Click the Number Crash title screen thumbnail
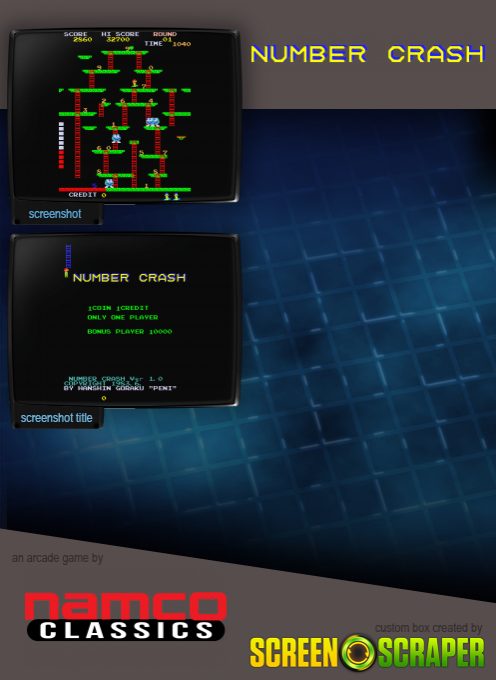496x680 pixels. click(x=124, y=320)
